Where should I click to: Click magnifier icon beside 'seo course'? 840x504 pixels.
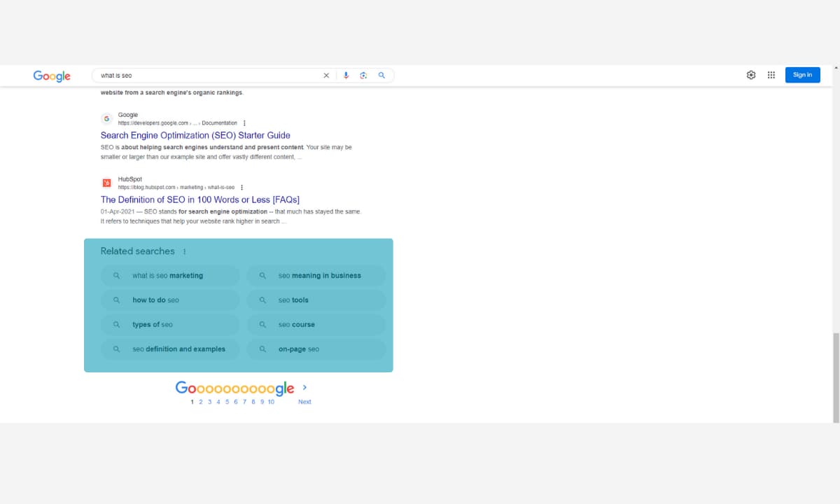(x=262, y=325)
